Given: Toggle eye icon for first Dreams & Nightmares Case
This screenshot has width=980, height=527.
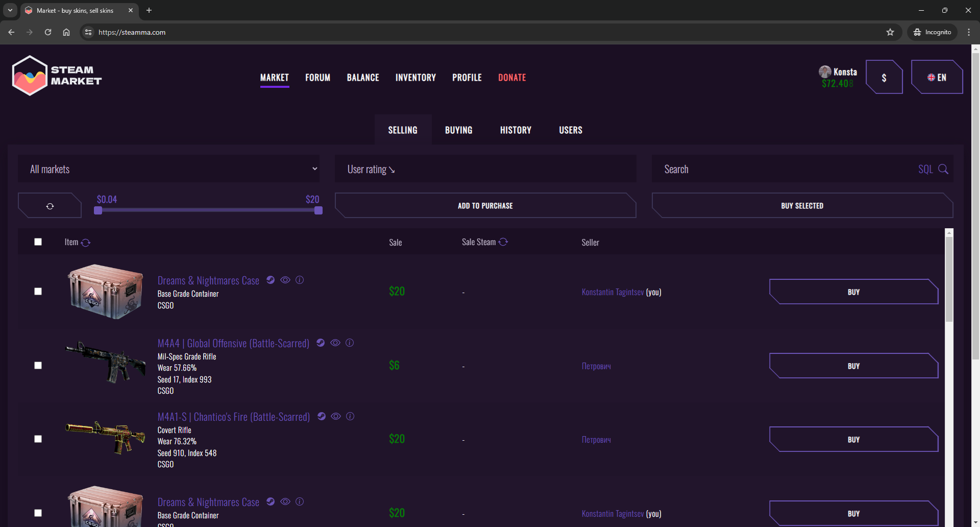Looking at the screenshot, I should 285,280.
